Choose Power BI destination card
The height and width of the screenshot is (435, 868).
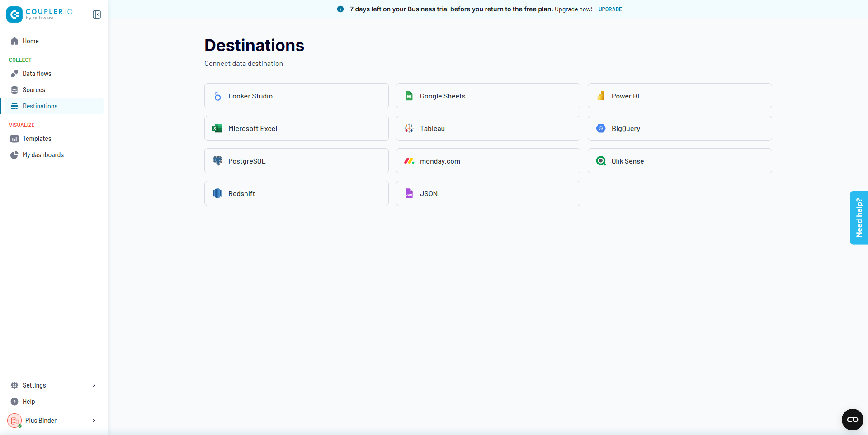click(x=680, y=96)
